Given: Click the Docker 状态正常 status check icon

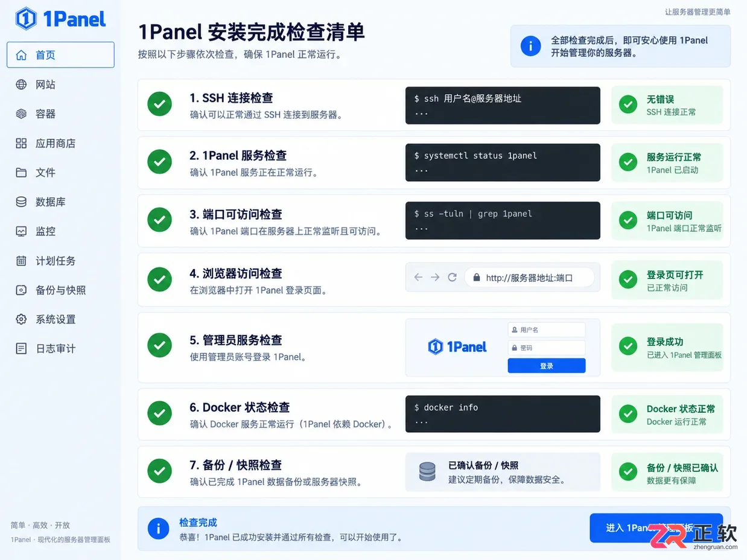Looking at the screenshot, I should click(x=628, y=414).
